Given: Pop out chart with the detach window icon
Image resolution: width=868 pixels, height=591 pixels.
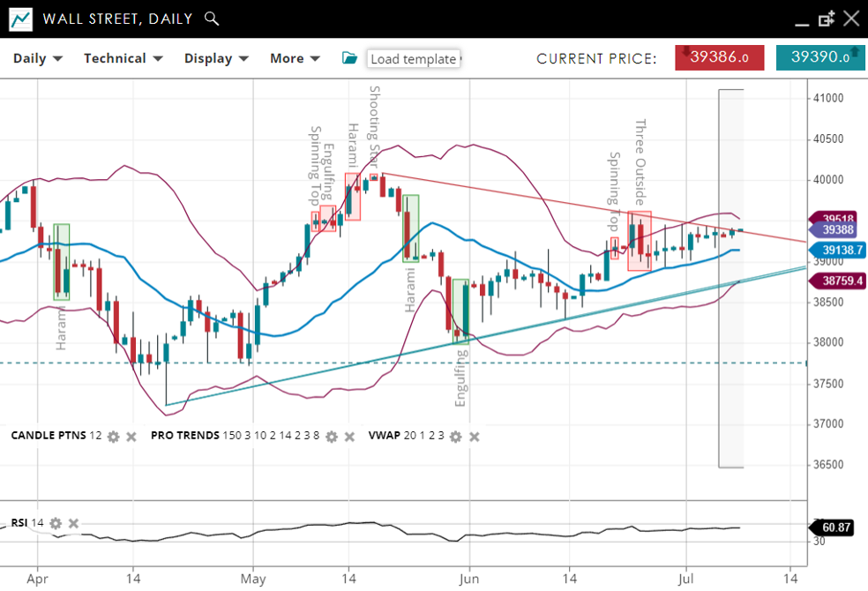Looking at the screenshot, I should pyautogui.click(x=827, y=19).
